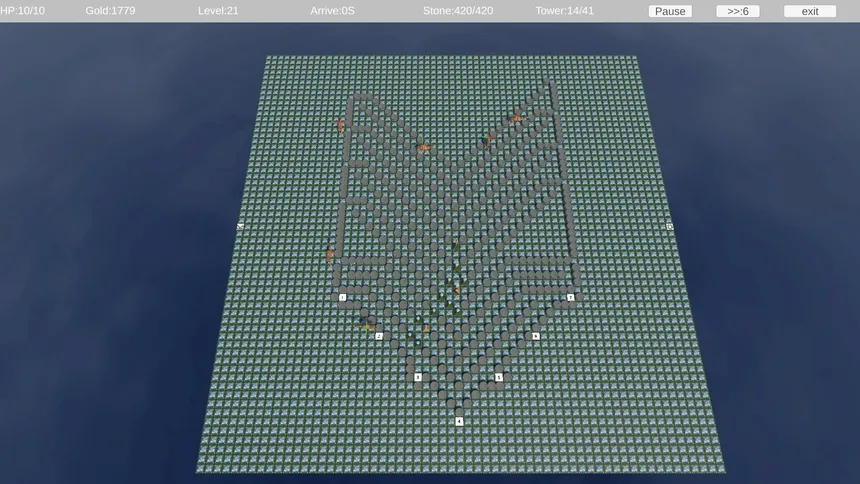This screenshot has width=860, height=484.
Task: Select the orange enemy in the upper-left stone diagonal
Action: [423, 147]
